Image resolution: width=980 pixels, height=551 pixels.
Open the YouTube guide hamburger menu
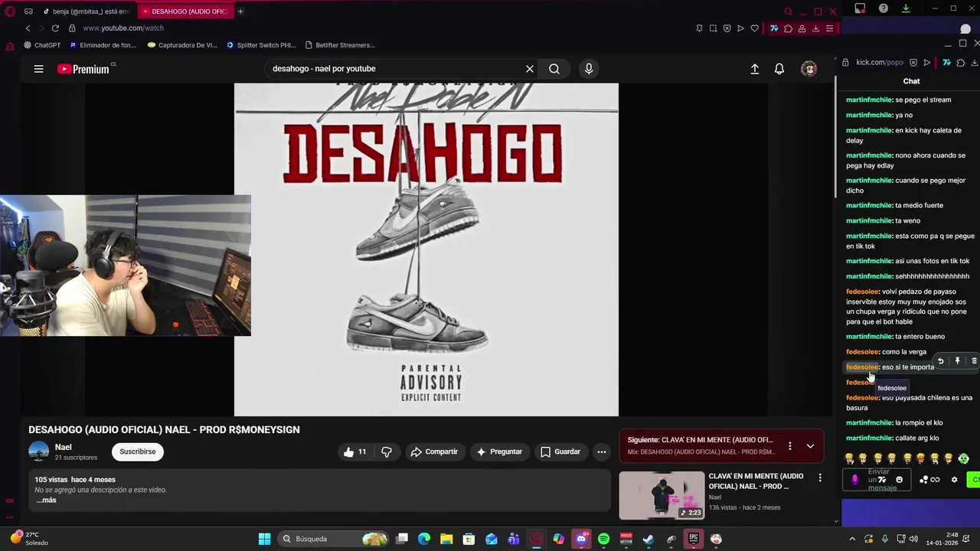click(38, 69)
